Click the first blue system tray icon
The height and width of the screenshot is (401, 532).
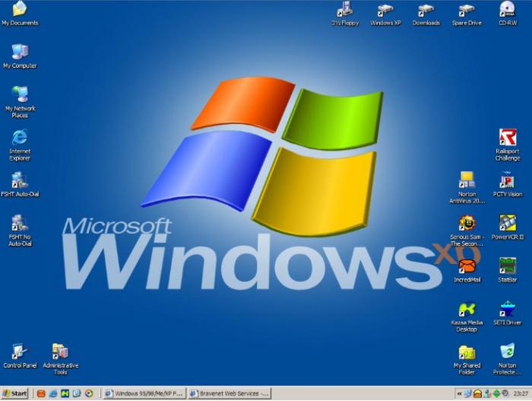pos(468,393)
